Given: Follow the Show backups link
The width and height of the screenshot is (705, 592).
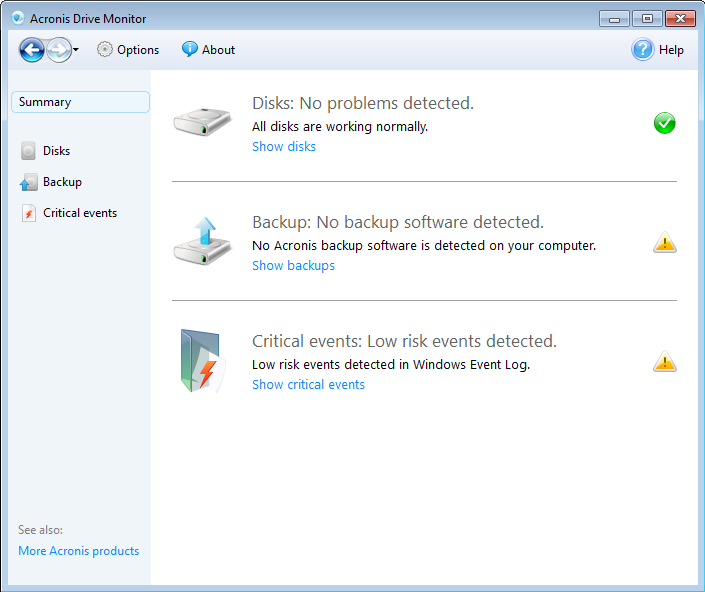Looking at the screenshot, I should pyautogui.click(x=293, y=266).
